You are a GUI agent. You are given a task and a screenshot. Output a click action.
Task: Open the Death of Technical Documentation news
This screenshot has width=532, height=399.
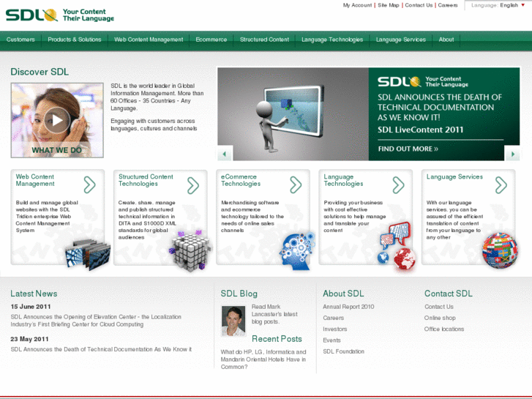pyautogui.click(x=101, y=349)
